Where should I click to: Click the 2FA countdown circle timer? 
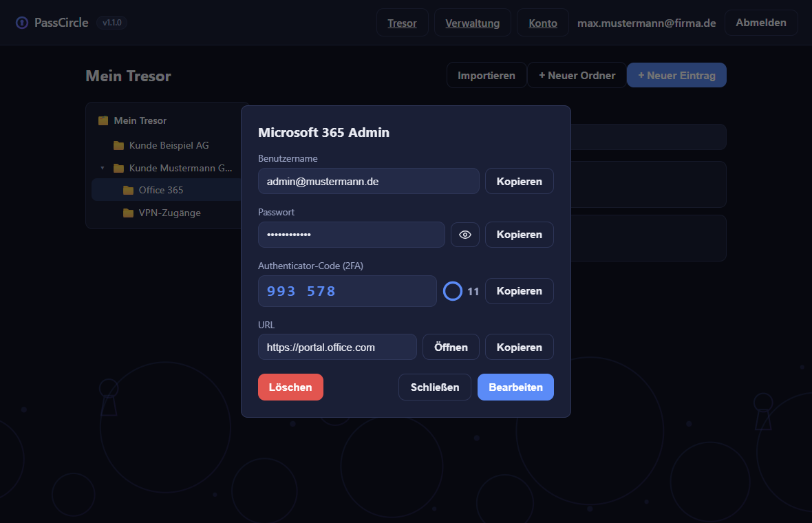[453, 291]
